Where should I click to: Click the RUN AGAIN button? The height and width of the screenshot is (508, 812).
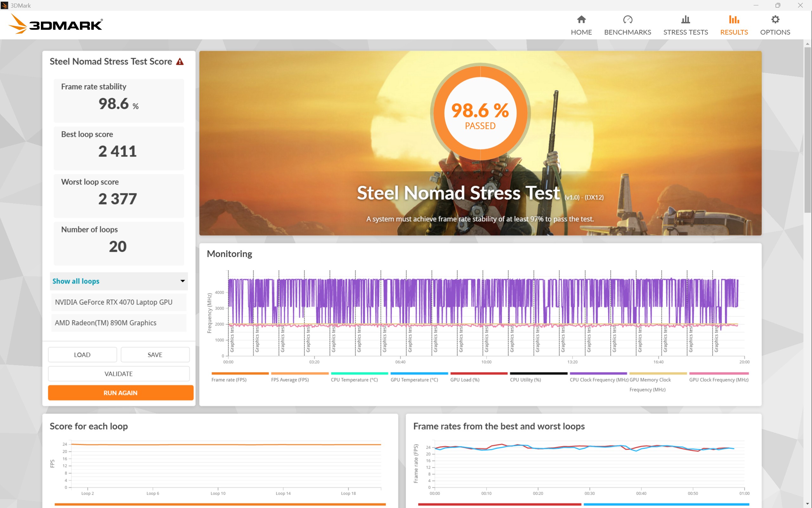point(121,392)
